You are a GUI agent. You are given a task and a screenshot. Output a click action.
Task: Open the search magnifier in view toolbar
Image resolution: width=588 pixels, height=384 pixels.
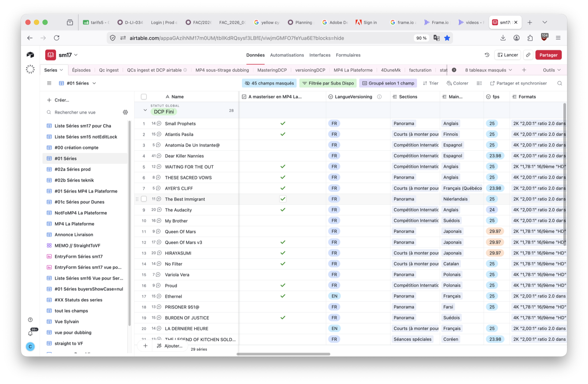click(x=560, y=83)
